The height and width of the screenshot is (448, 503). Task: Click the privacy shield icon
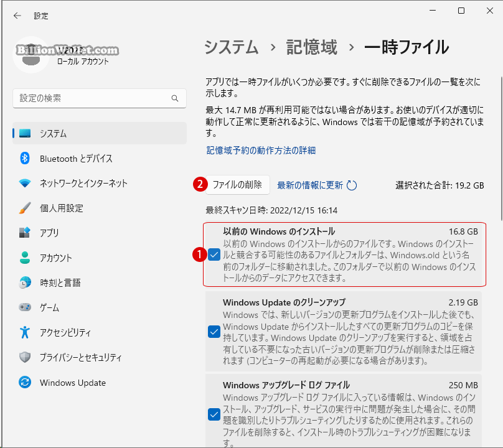(x=25, y=357)
